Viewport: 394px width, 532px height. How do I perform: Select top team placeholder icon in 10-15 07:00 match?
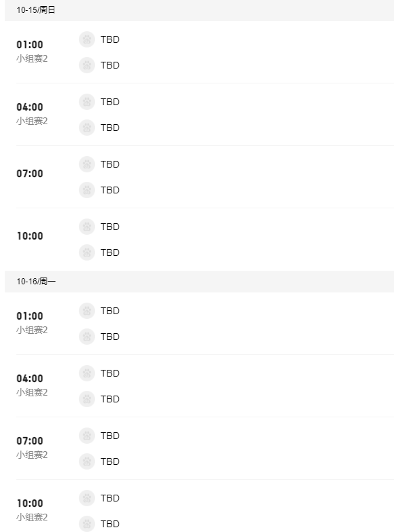click(x=87, y=164)
